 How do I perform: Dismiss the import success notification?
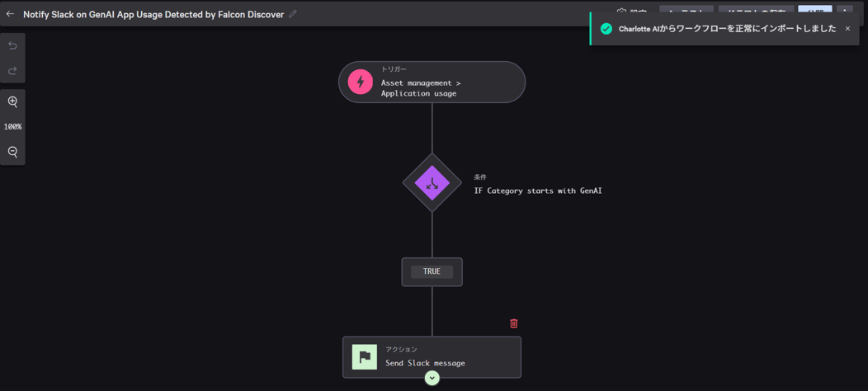coord(847,29)
